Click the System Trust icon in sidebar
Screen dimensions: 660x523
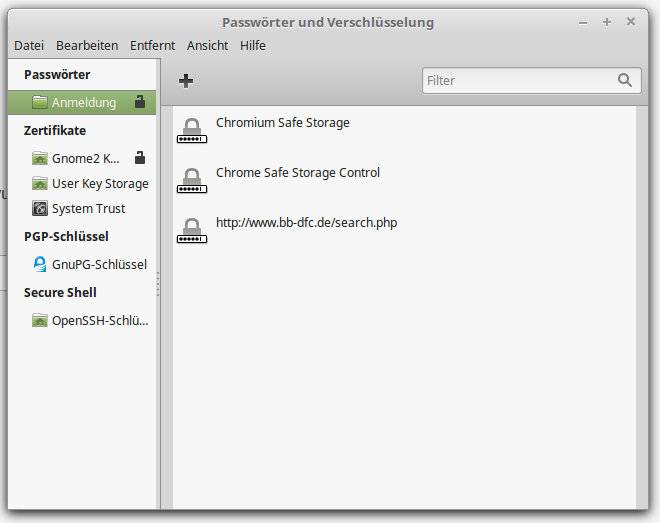(40, 209)
